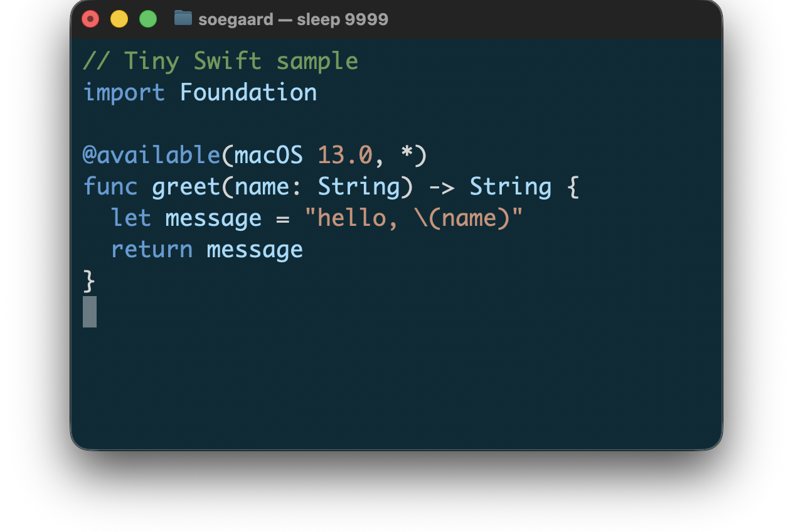Click the string literal "hello, \(name)"
Image resolution: width=793 pixels, height=532 pixels.
tap(413, 218)
